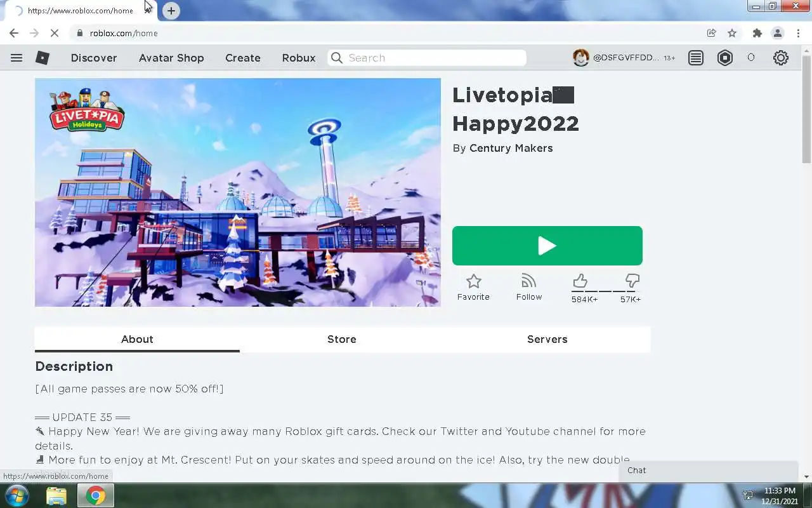Open a new browser tab
Screen dimensions: 812x508
[171, 11]
